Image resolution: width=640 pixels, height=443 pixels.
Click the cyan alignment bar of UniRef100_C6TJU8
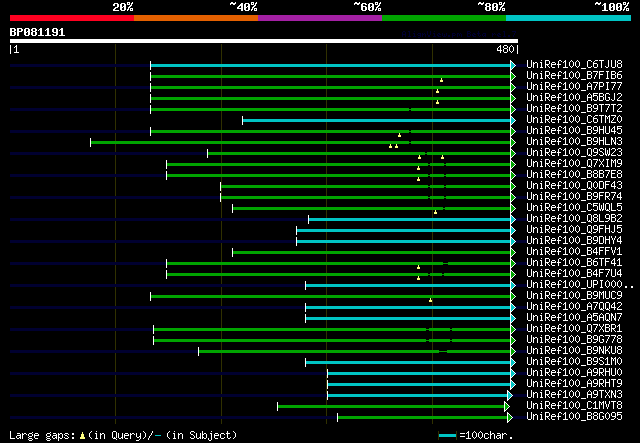[330, 65]
